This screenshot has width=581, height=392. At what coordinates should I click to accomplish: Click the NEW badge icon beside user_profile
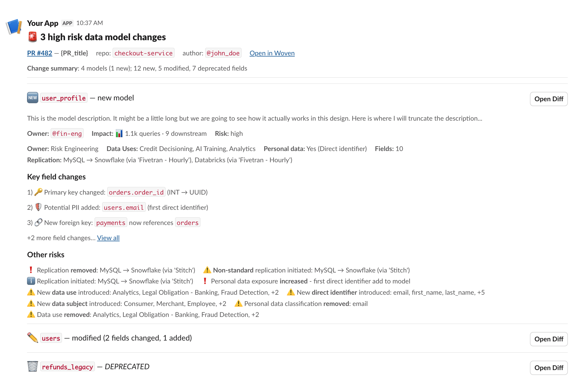point(33,98)
